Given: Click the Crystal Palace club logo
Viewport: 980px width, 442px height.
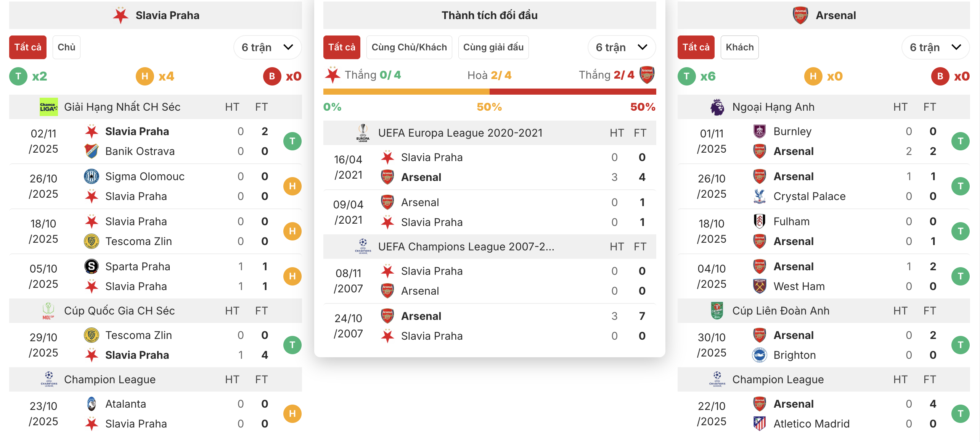Looking at the screenshot, I should (x=759, y=196).
